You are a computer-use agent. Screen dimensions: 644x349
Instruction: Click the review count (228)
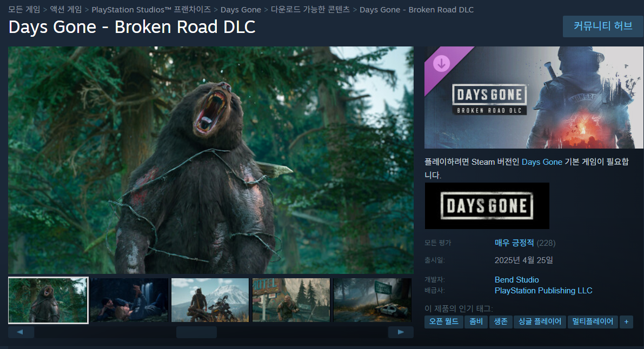(x=546, y=243)
